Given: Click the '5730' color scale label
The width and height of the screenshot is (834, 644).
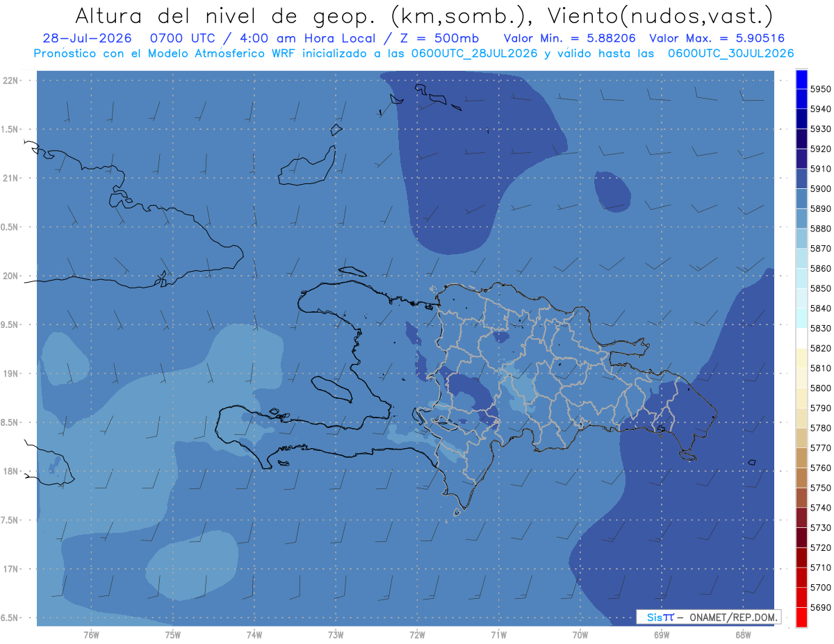Looking at the screenshot, I should [x=821, y=528].
